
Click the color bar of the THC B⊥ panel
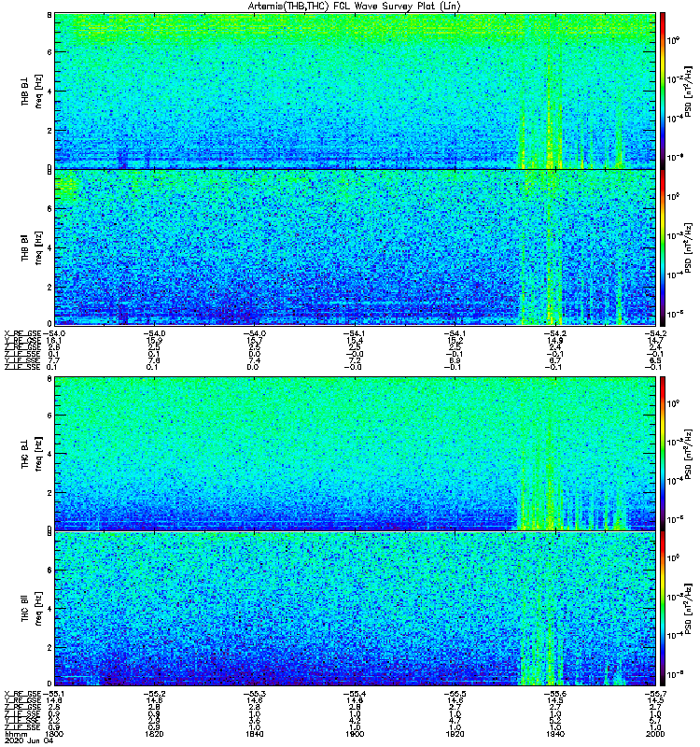tap(663, 454)
